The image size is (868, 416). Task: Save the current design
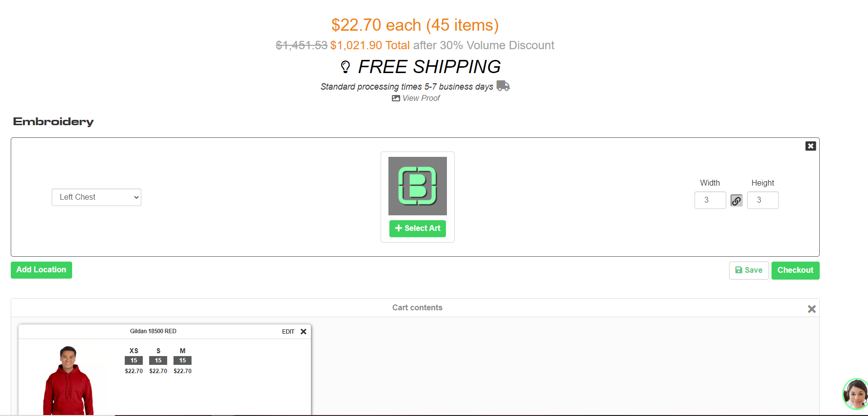pyautogui.click(x=749, y=270)
